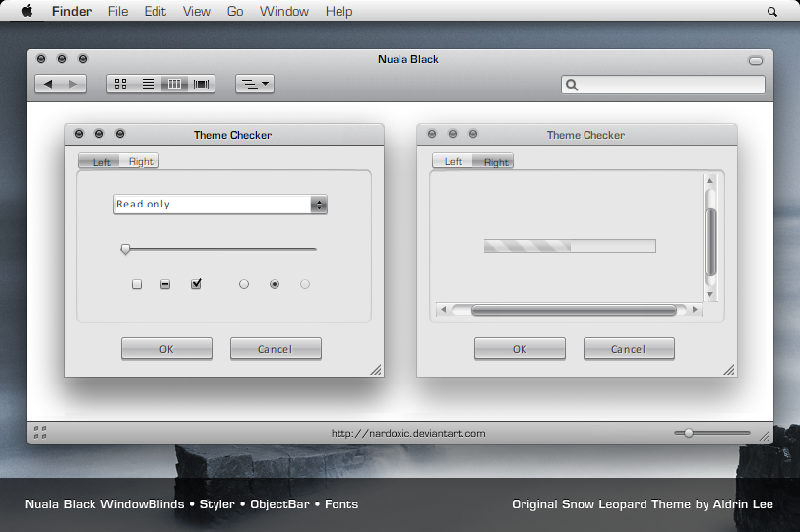Image resolution: width=800 pixels, height=532 pixels.
Task: Adjust the icon size slider in status bar
Action: tap(689, 433)
